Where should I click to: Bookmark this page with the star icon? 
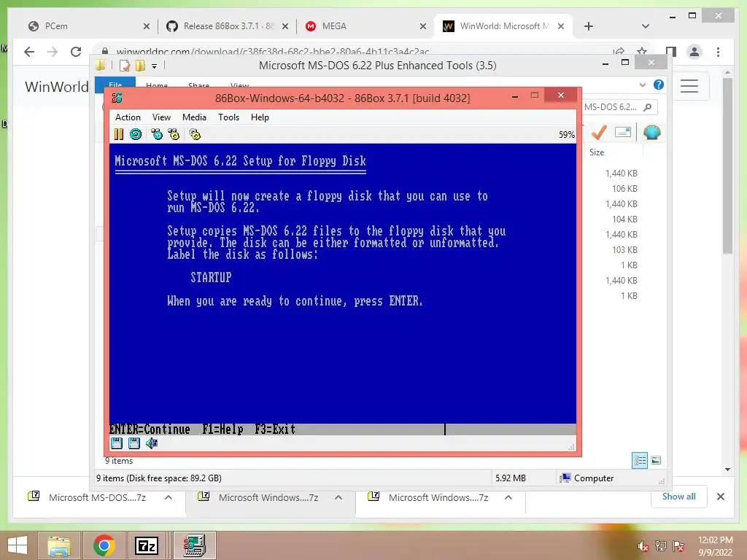pos(642,51)
